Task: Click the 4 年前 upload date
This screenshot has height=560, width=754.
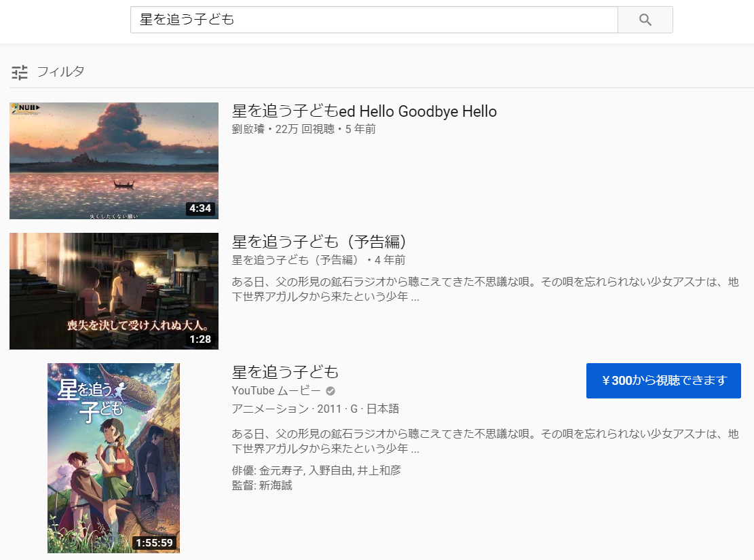Action: pyautogui.click(x=390, y=260)
